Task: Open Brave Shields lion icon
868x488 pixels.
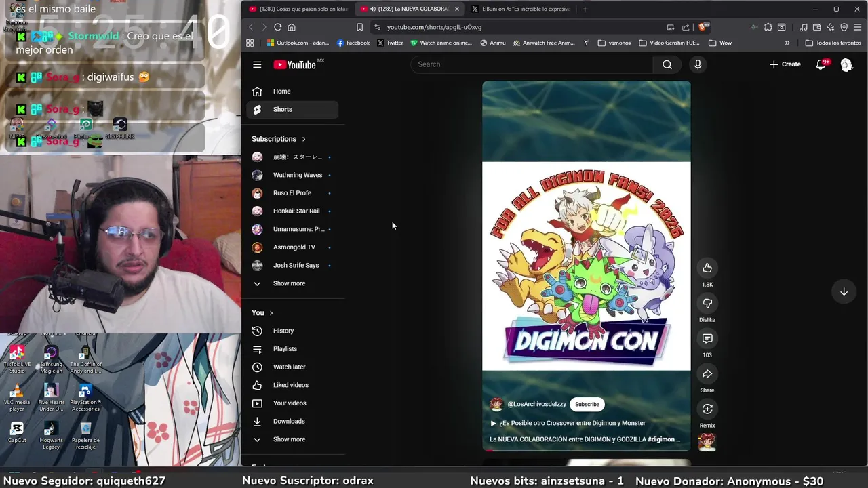Action: pos(703,27)
